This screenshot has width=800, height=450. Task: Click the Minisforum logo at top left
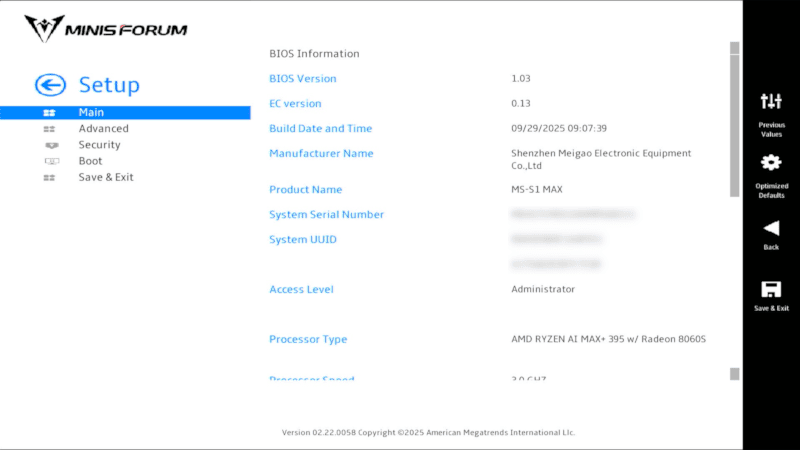click(107, 28)
